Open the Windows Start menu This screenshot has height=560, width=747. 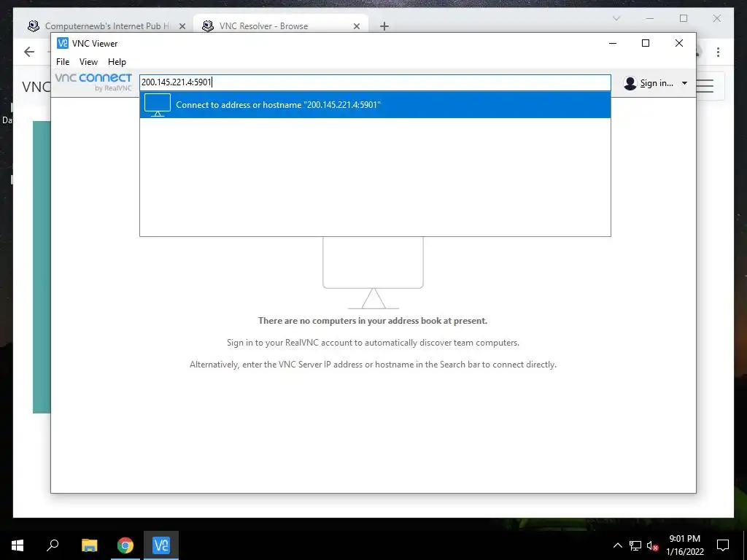[18, 545]
